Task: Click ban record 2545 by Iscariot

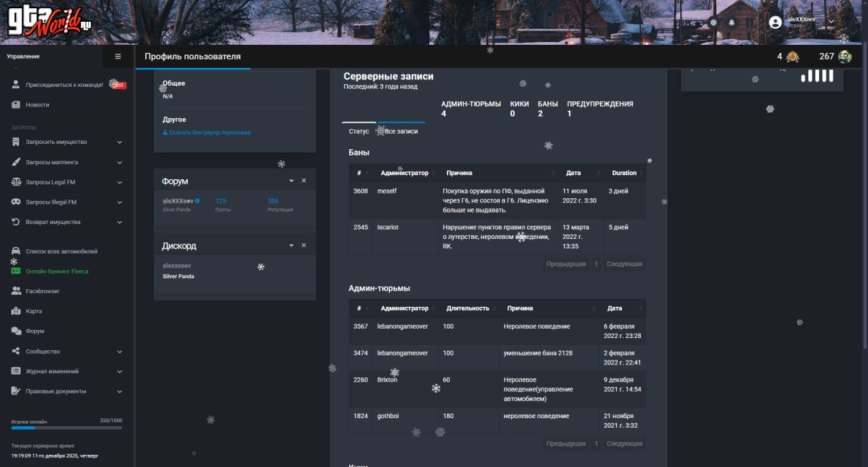Action: [497, 237]
